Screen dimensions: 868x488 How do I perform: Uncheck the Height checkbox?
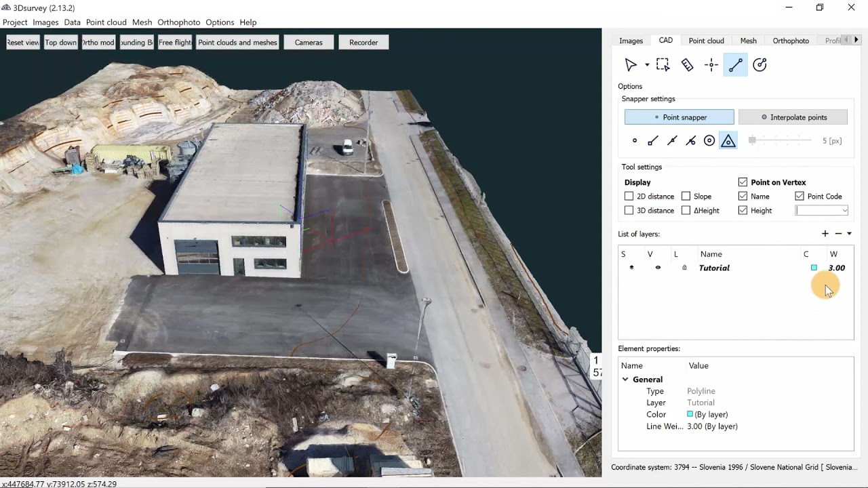point(743,211)
